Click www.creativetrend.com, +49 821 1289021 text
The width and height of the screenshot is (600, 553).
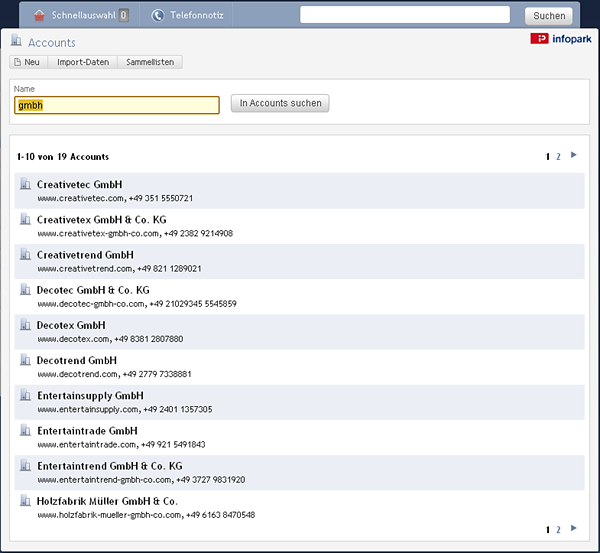(x=119, y=269)
